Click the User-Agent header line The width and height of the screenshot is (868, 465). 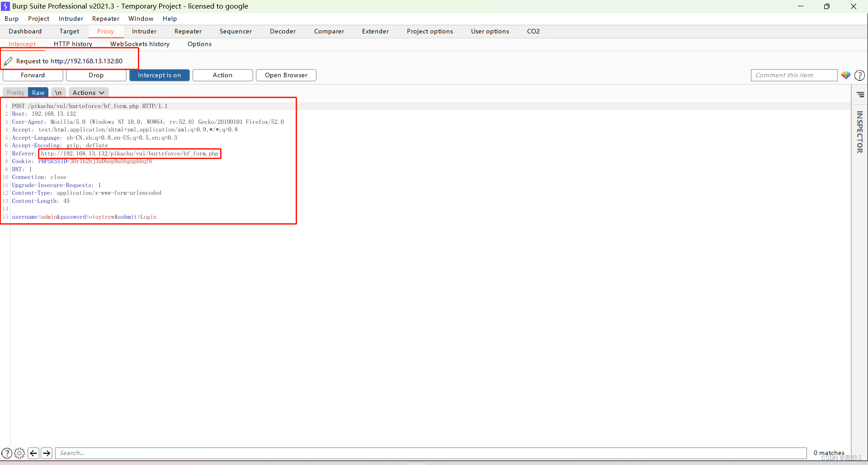(148, 122)
